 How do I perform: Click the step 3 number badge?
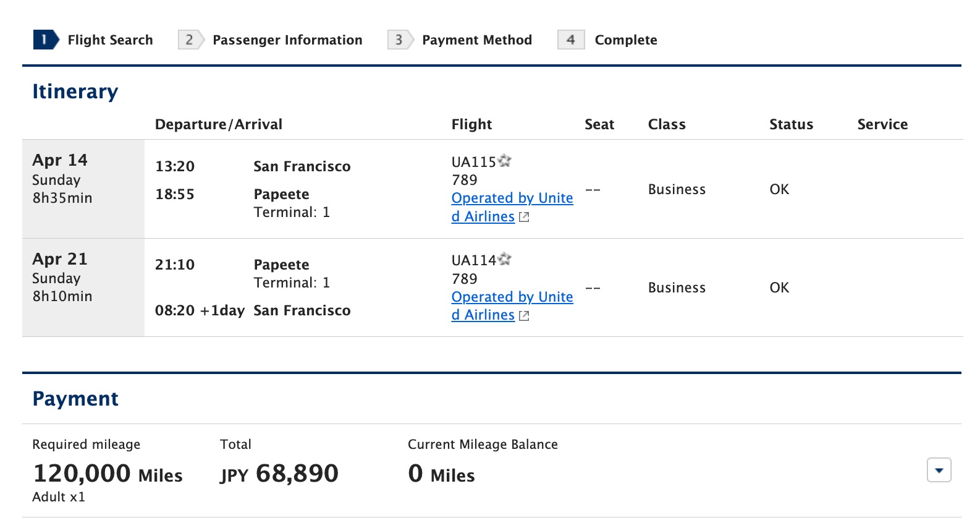399,40
